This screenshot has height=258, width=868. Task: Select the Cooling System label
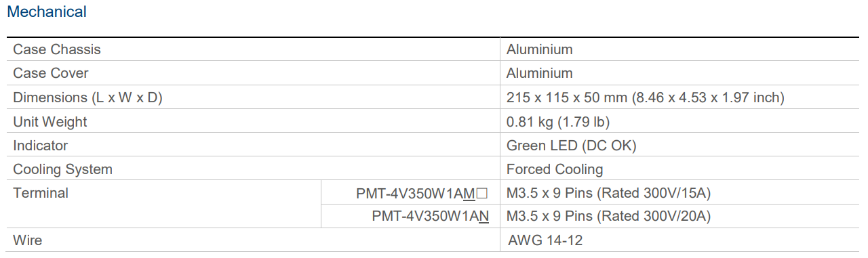(x=63, y=169)
